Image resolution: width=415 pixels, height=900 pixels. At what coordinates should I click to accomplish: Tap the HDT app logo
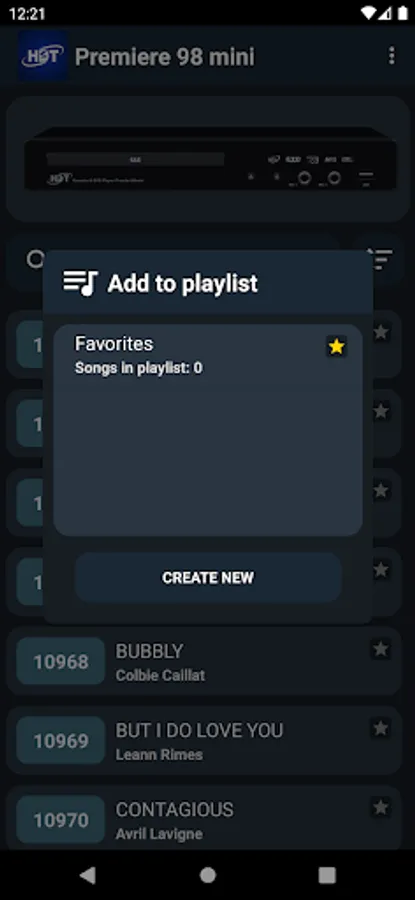(x=43, y=56)
